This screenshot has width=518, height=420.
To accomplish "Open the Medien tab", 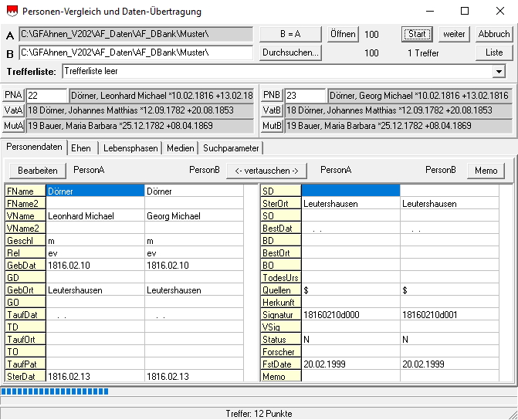I will [181, 148].
